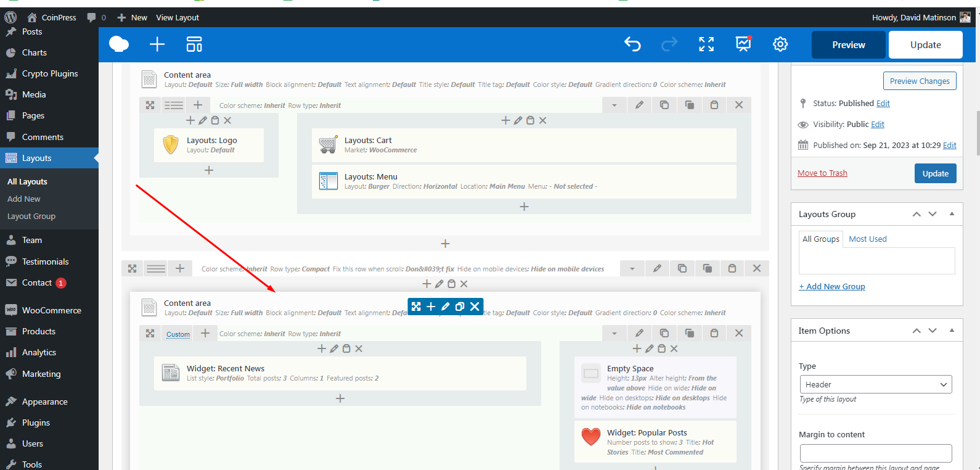Click the Add New Group link
This screenshot has width=980, height=470.
click(x=832, y=287)
